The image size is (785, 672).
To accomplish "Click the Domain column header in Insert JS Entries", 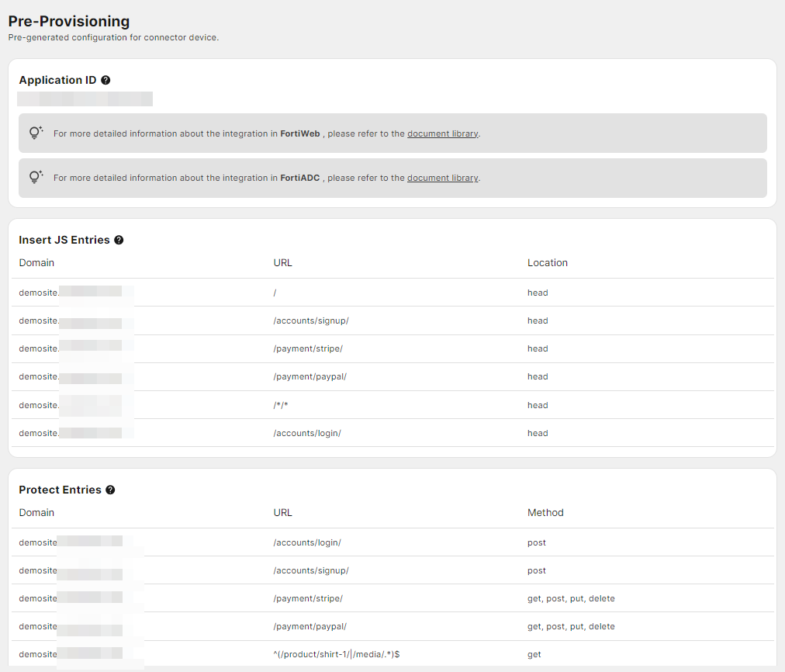I will (36, 262).
